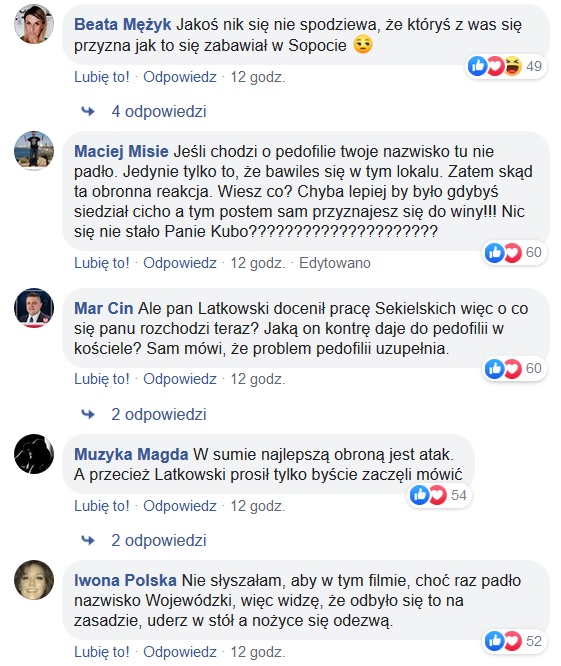
Task: Expand the 2 odpowiedzi replies under Mar Cin
Action: click(159, 415)
